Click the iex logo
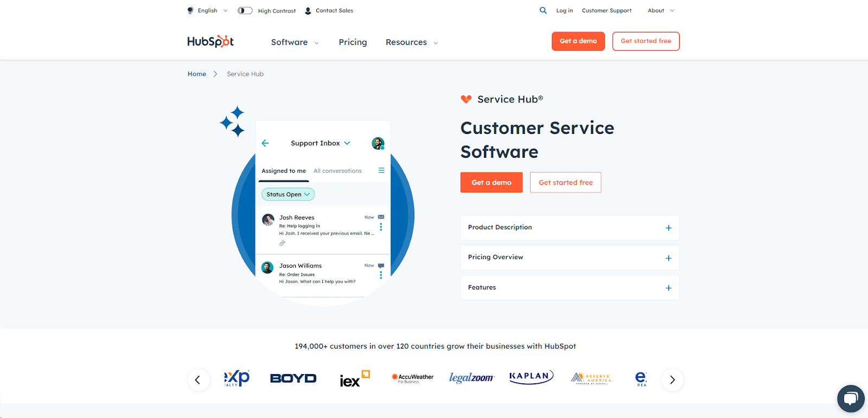The height and width of the screenshot is (418, 868). [x=355, y=378]
